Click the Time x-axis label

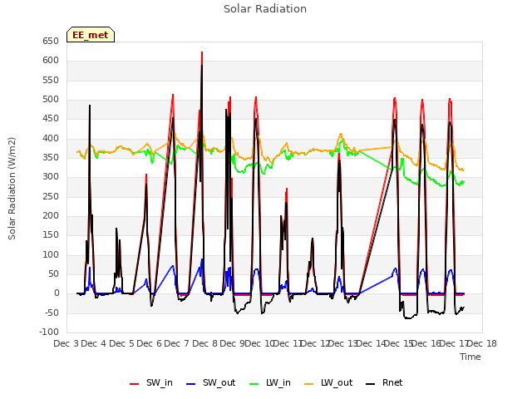(x=470, y=357)
